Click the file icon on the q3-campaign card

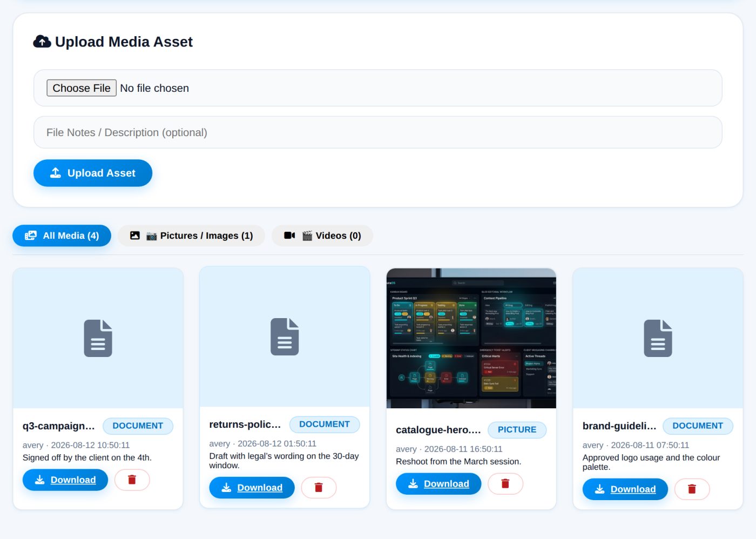pos(98,338)
